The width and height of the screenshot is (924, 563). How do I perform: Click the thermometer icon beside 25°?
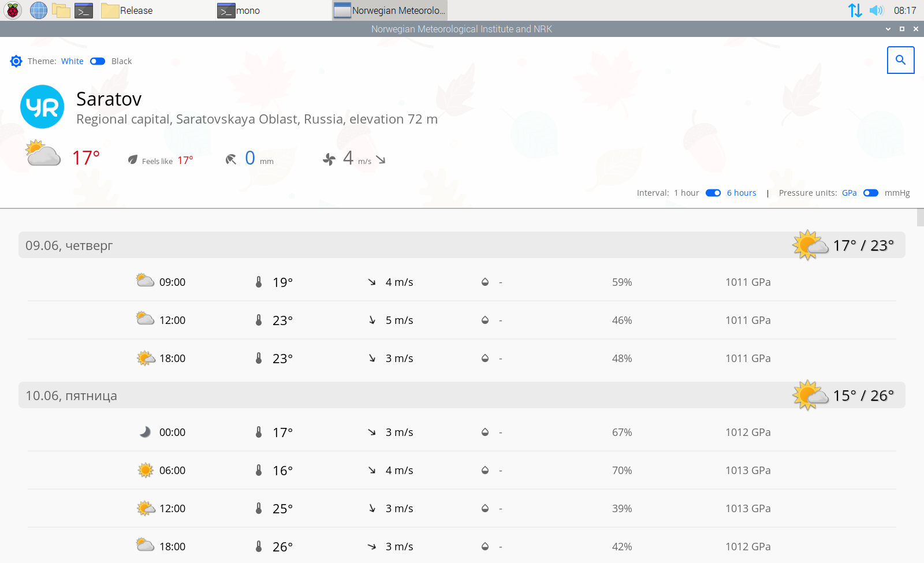tap(259, 508)
